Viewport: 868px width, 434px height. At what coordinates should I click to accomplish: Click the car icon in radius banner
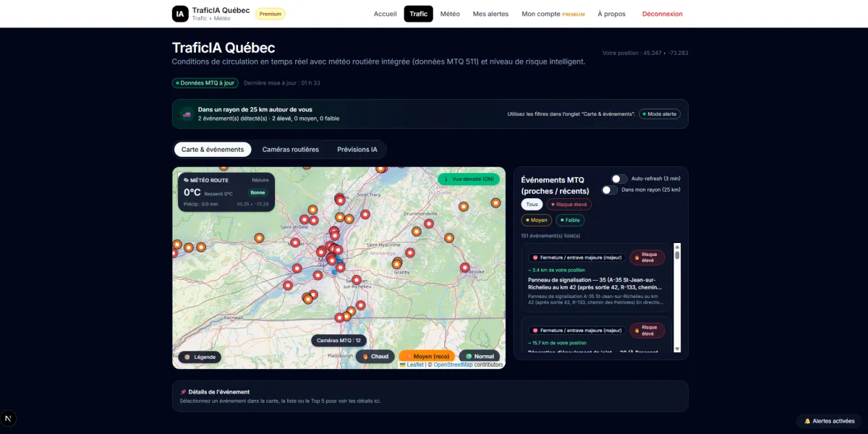pos(187,114)
